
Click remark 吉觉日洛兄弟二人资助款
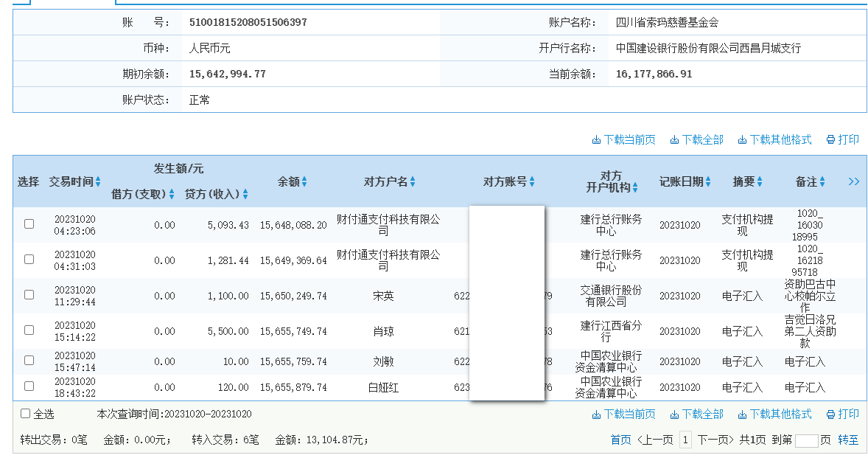(809, 331)
